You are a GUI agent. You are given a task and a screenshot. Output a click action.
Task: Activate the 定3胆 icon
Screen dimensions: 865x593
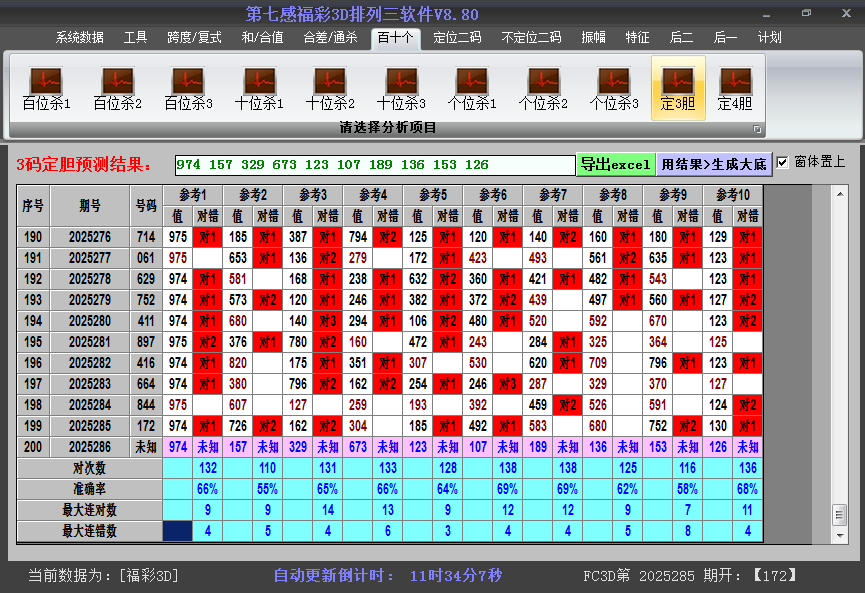click(x=678, y=89)
